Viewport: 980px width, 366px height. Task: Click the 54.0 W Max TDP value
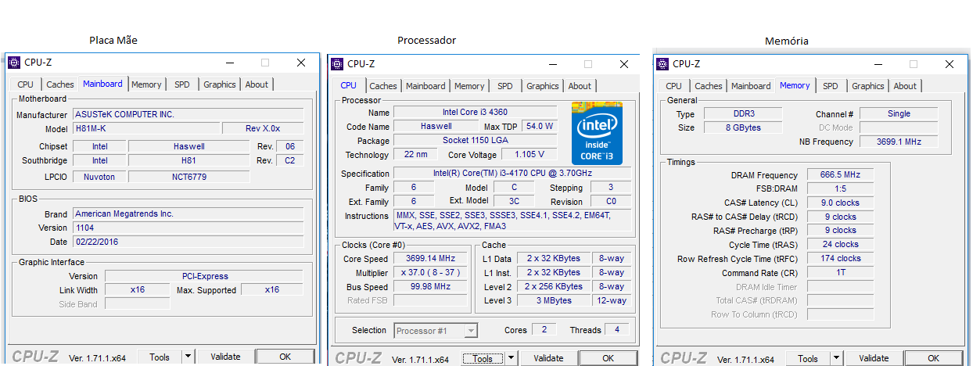540,127
